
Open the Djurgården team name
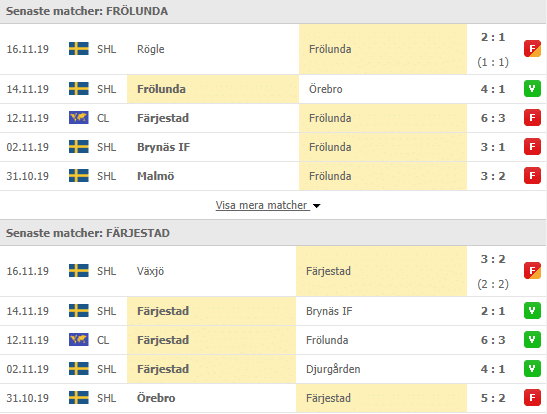tap(333, 369)
